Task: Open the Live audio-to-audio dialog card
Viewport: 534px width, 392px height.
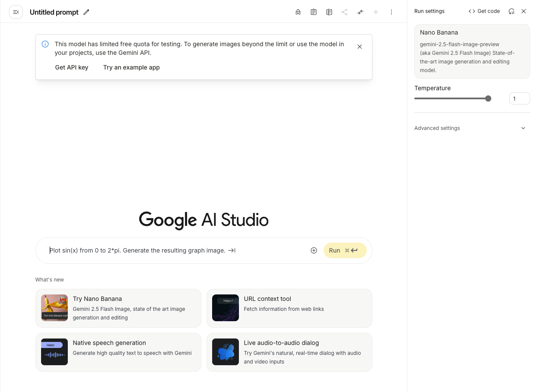Action: coord(289,352)
